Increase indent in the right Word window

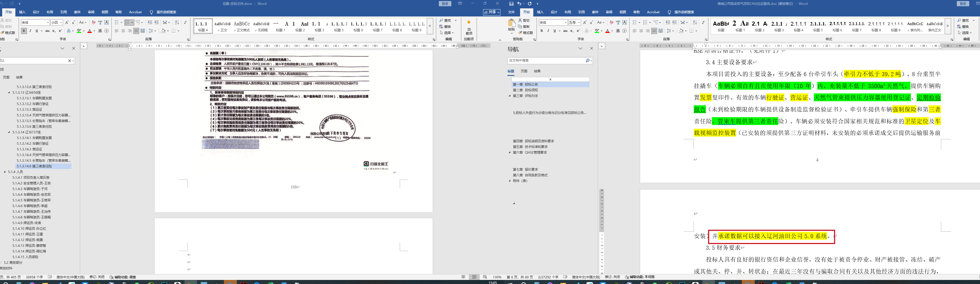(674, 22)
